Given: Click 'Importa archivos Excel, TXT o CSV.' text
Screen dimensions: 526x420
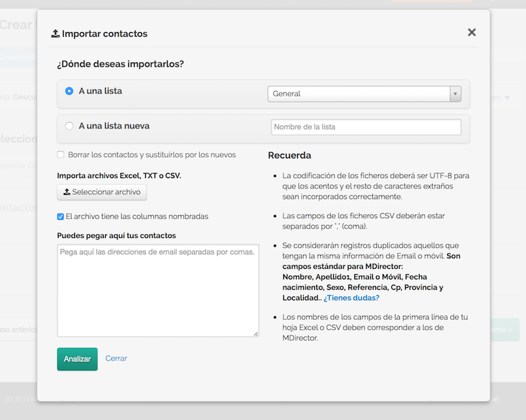Looking at the screenshot, I should (119, 175).
